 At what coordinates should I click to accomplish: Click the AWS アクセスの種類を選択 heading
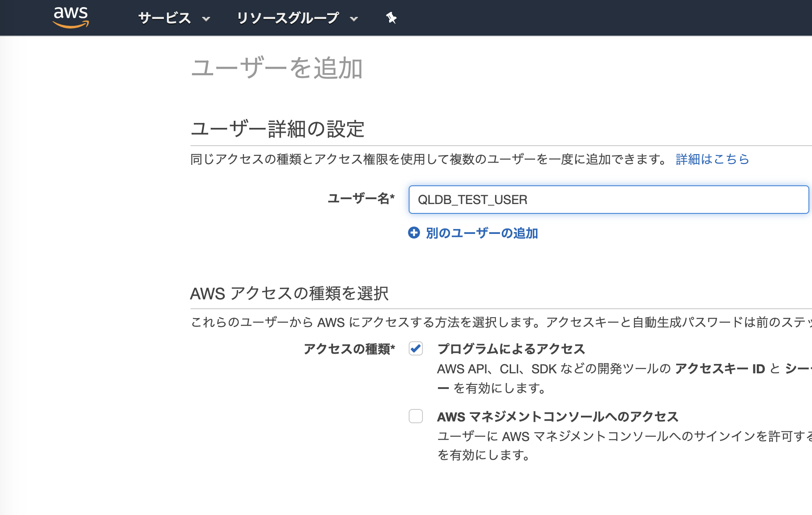point(289,294)
